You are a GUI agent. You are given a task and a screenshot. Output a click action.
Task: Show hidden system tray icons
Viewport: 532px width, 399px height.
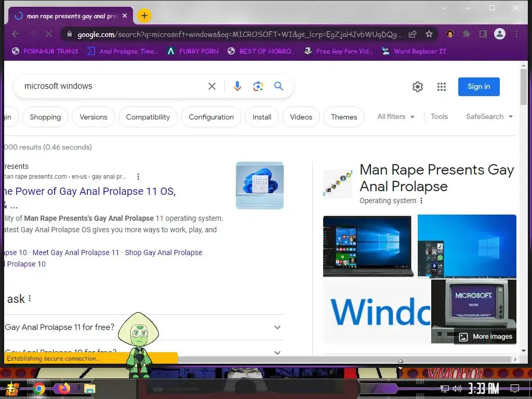pos(432,389)
